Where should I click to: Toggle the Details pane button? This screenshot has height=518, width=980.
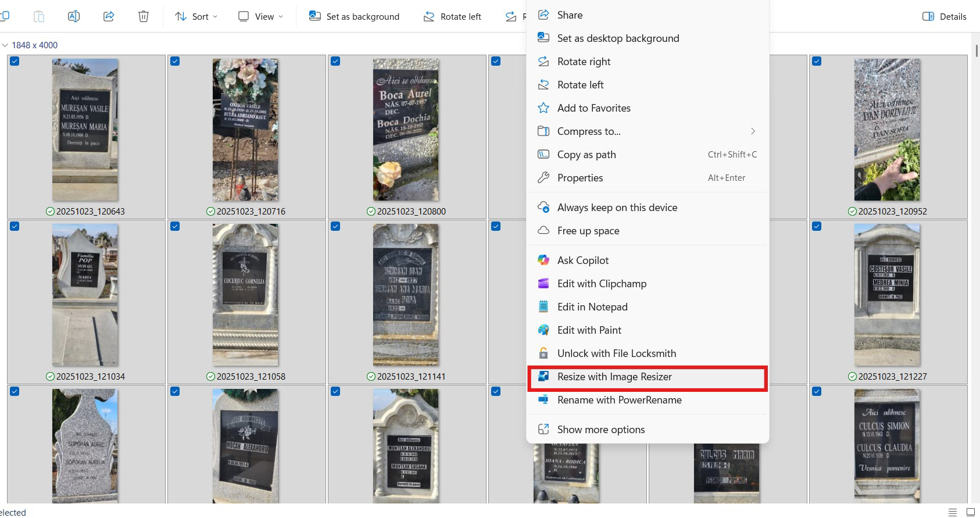point(945,16)
